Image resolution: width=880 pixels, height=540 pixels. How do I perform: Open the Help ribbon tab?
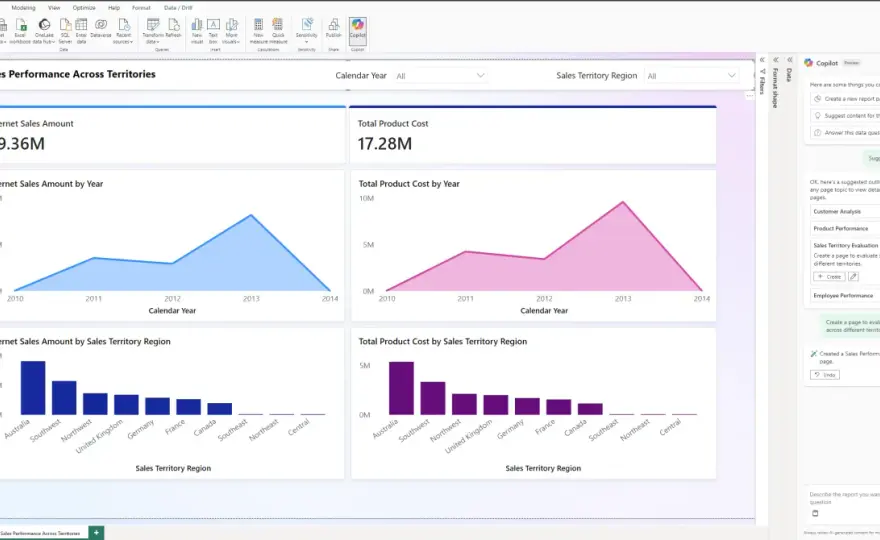click(x=114, y=8)
